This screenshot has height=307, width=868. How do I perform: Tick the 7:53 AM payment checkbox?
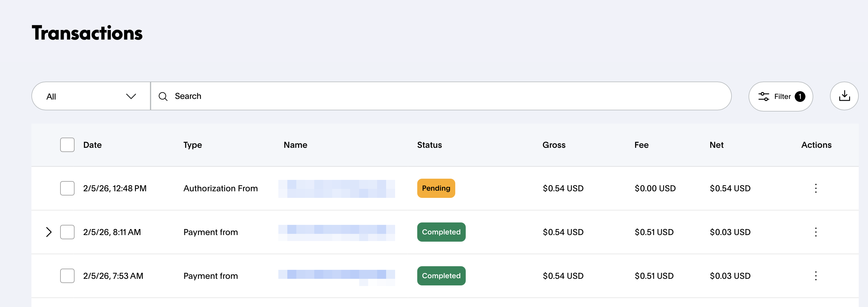(67, 276)
